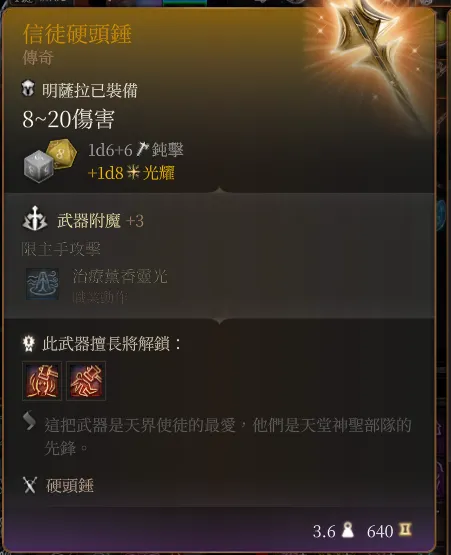The width and height of the screenshot is (451, 555).
Task: Click the crossed-swords icon beside 硬頭錘
Action: pyautogui.click(x=30, y=485)
